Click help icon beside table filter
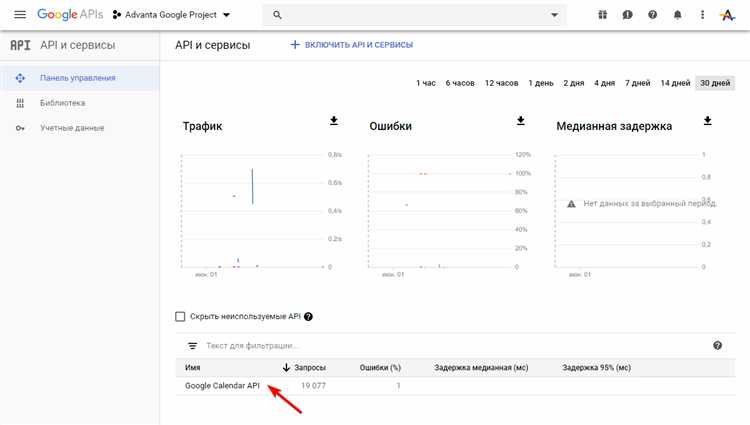The width and height of the screenshot is (750, 425). click(717, 345)
